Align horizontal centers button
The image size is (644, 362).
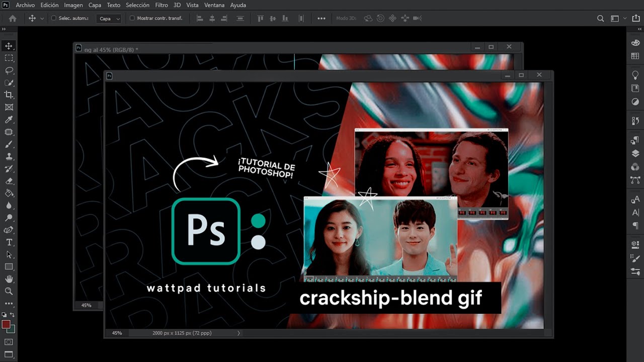212,18
